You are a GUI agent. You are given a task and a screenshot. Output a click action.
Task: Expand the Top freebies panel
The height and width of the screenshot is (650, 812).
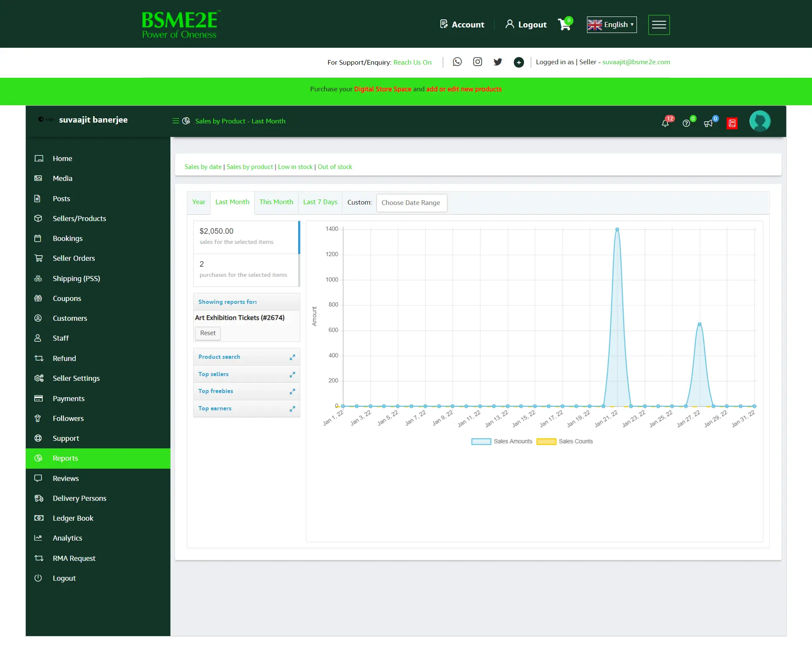coord(247,391)
